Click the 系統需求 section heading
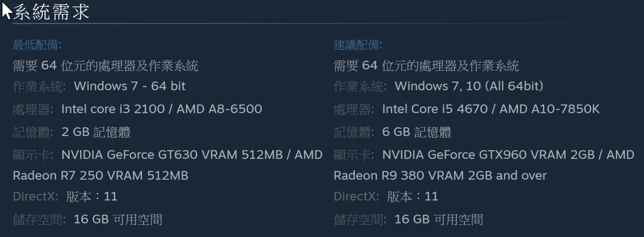Image resolution: width=644 pixels, height=237 pixels. pyautogui.click(x=51, y=11)
